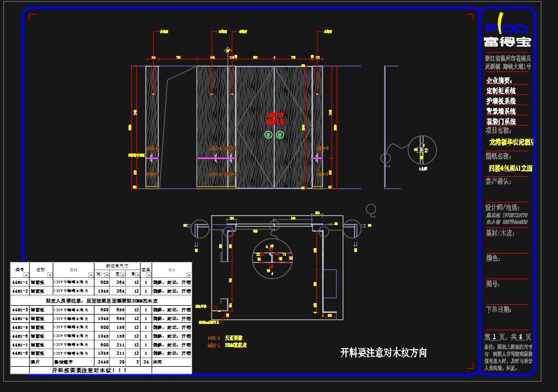Open the 编号 column filter dropdown
The width and height of the screenshot is (558, 392).
tap(26, 275)
